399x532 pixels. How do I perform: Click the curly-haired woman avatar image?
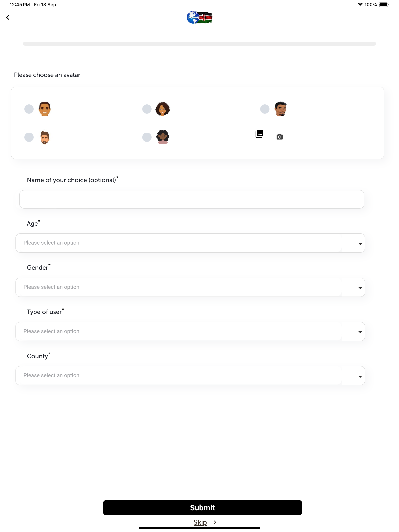[x=163, y=109]
